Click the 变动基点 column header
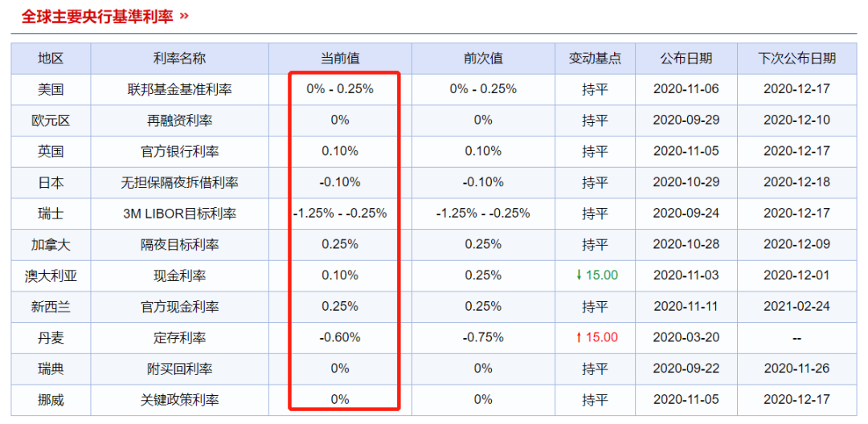868x424 pixels. [595, 59]
